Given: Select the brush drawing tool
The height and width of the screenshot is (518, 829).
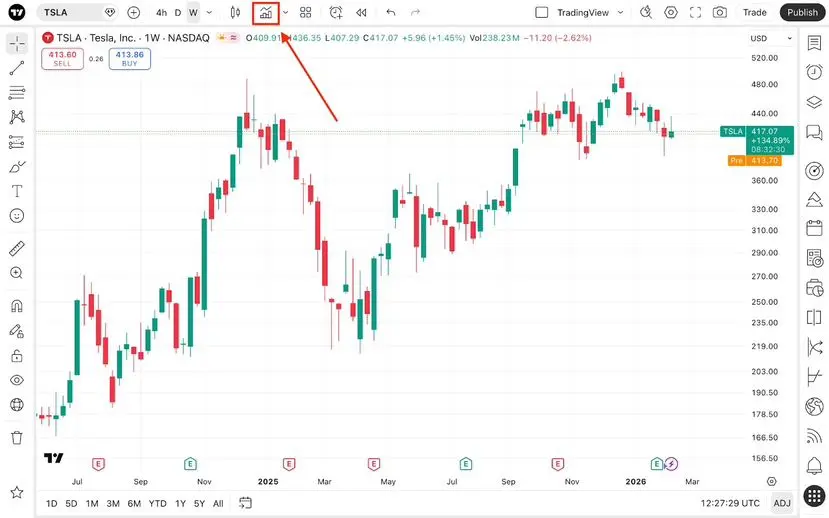Looking at the screenshot, I should (x=17, y=166).
